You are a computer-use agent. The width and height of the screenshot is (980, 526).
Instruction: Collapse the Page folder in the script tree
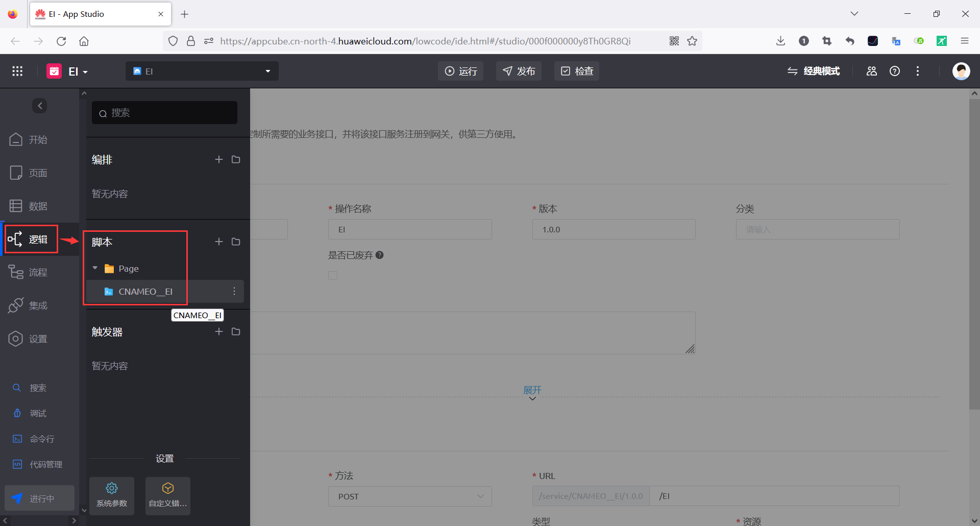(x=94, y=268)
